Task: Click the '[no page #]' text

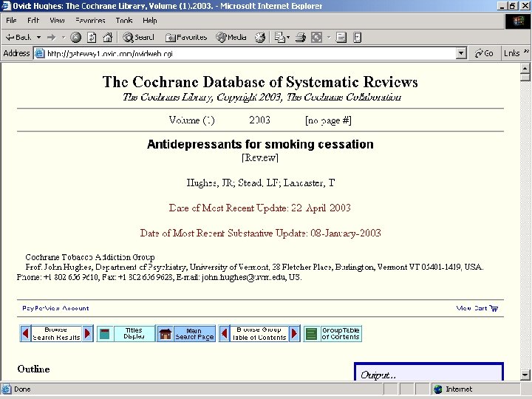Action: click(x=328, y=120)
